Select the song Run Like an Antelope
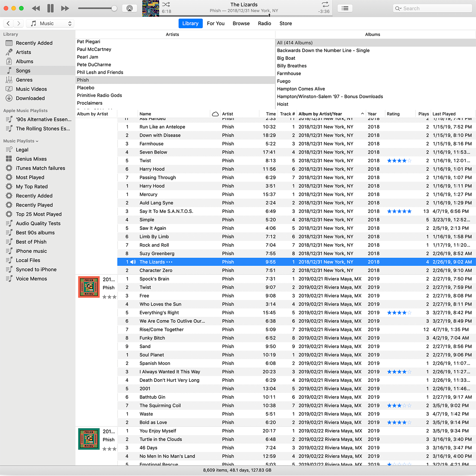This screenshot has width=476, height=476. pyautogui.click(x=296, y=127)
